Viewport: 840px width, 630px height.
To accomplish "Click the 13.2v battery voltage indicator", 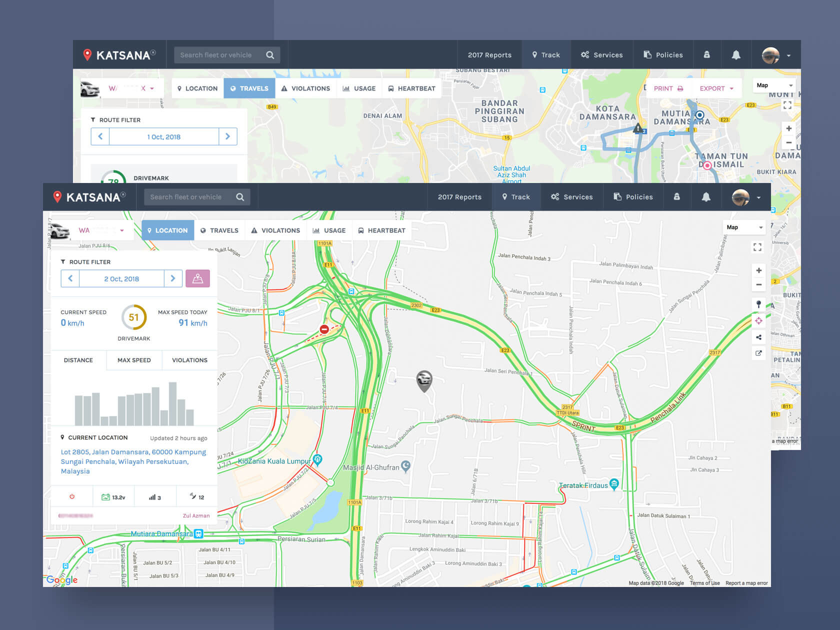I will [x=113, y=497].
